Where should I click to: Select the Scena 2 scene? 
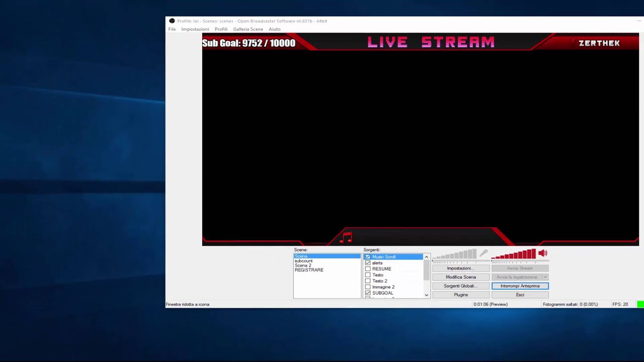point(327,265)
